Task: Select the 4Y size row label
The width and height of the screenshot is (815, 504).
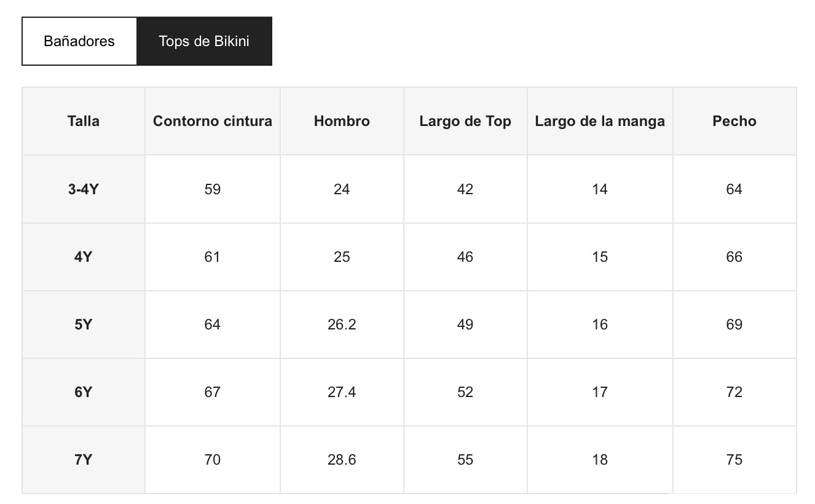Action: pos(84,257)
